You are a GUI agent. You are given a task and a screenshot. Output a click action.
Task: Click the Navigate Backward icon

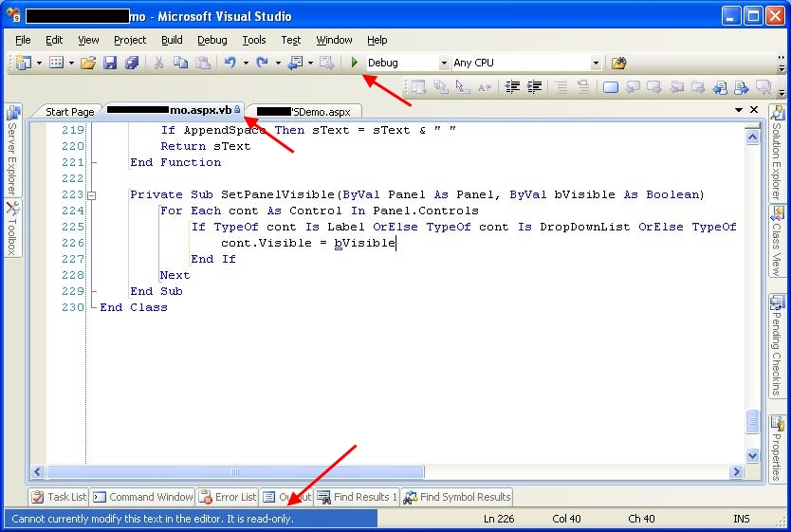click(295, 63)
